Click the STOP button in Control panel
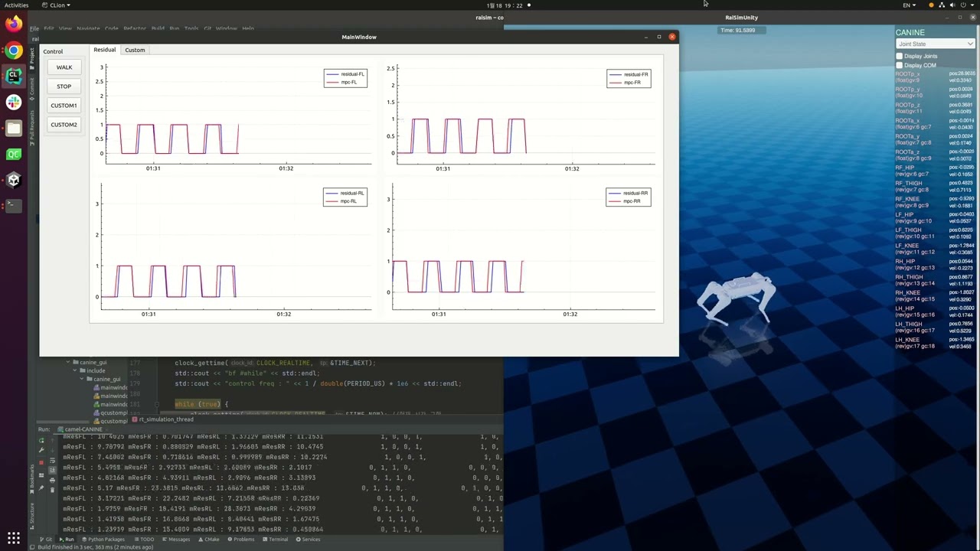The image size is (980, 551). click(x=64, y=86)
